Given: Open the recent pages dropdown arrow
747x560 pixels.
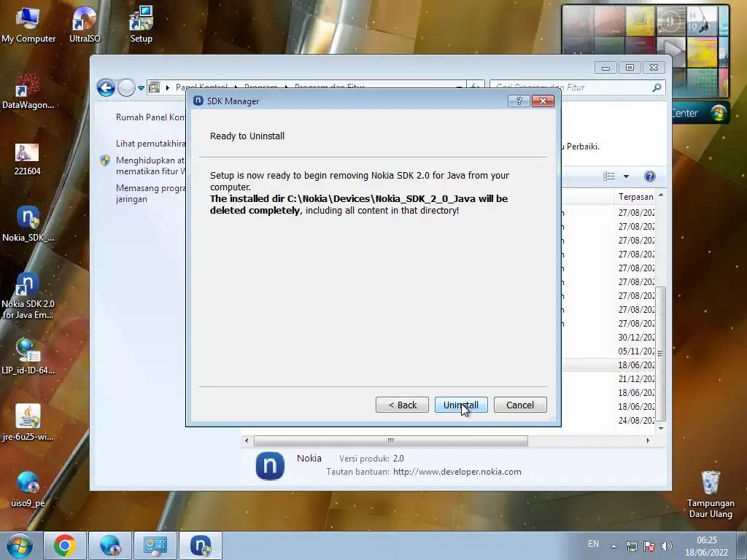Looking at the screenshot, I should [x=141, y=88].
